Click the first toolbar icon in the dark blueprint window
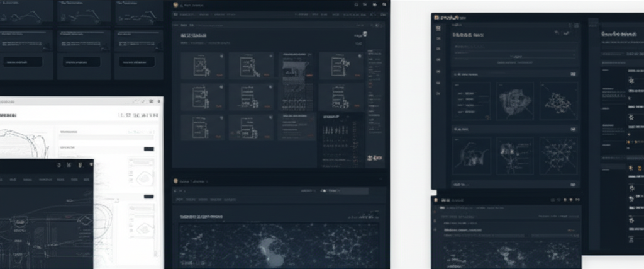Image resolution: width=644 pixels, height=269 pixels. 58,164
